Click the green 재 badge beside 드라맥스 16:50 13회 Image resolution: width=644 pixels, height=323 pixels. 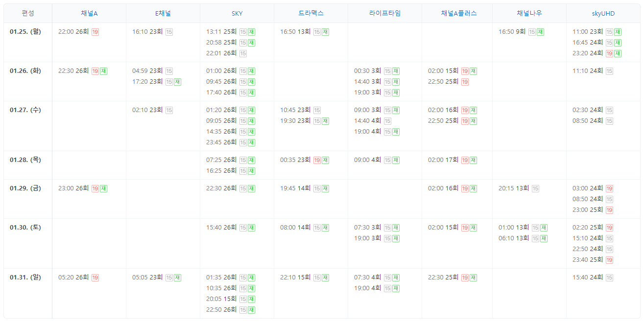(x=325, y=32)
